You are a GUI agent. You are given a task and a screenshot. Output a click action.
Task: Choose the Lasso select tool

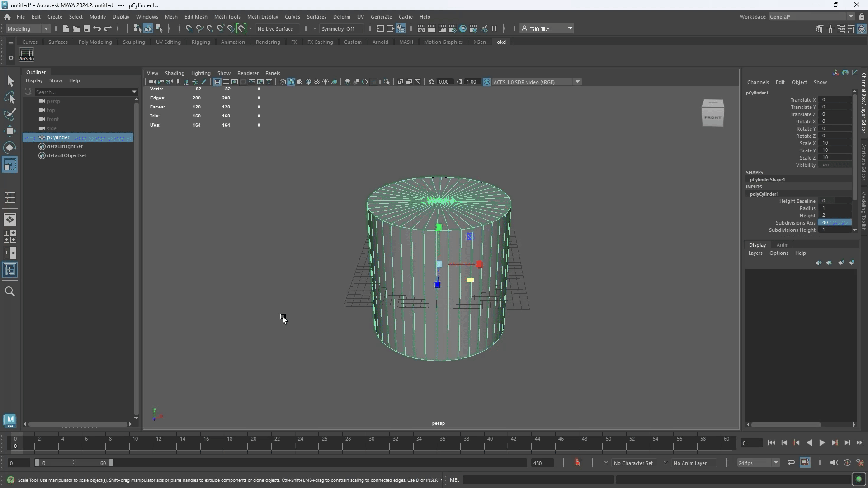tap(10, 98)
